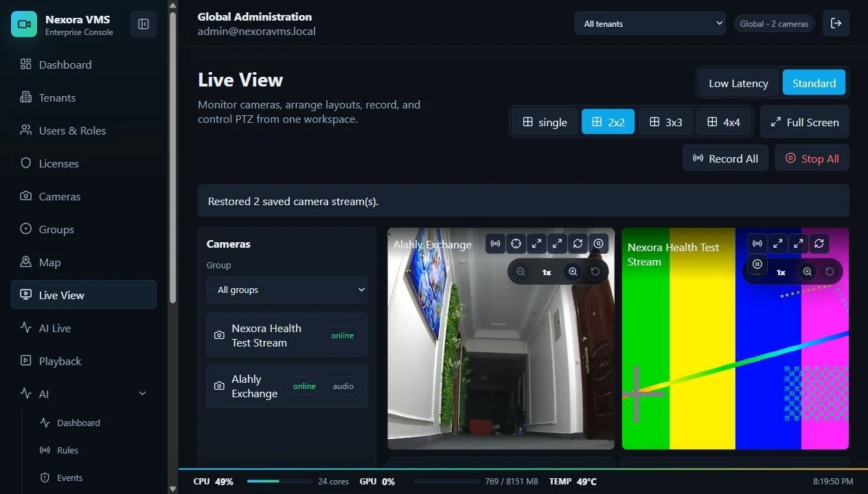The width and height of the screenshot is (868, 494).
Task: Select Alahly Exchange in camera list
Action: (287, 386)
